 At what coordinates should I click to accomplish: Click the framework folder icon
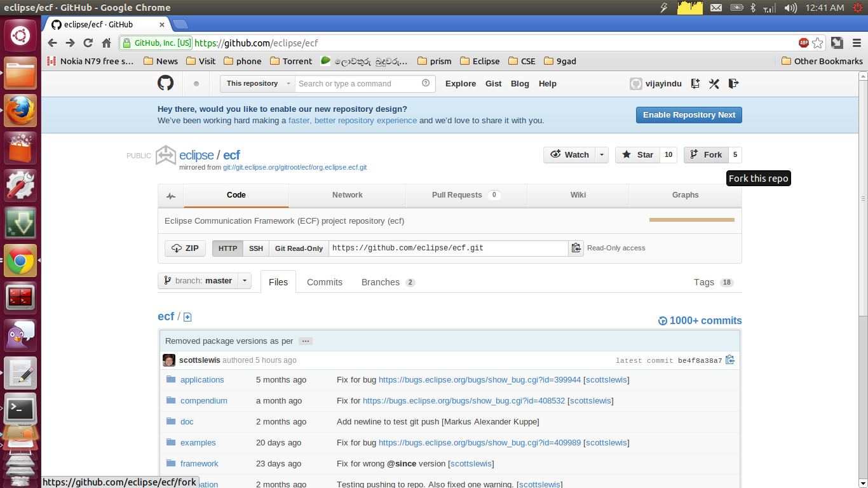(x=171, y=463)
